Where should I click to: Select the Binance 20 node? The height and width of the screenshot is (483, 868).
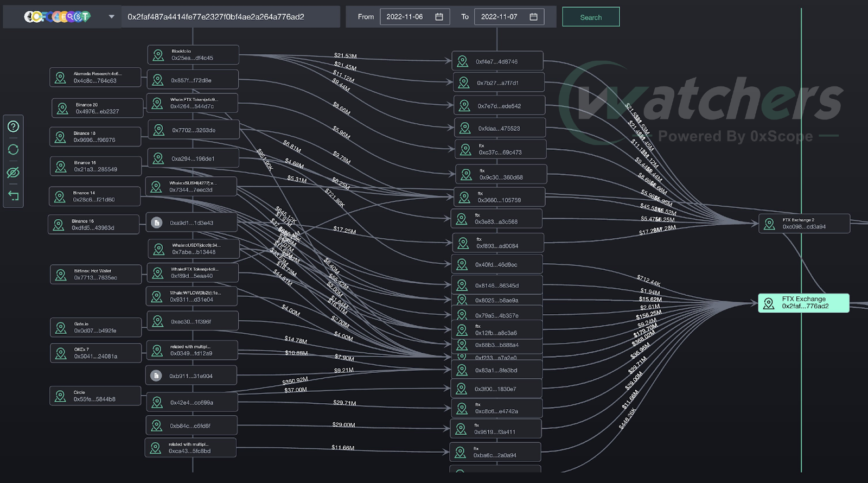pyautogui.click(x=98, y=108)
